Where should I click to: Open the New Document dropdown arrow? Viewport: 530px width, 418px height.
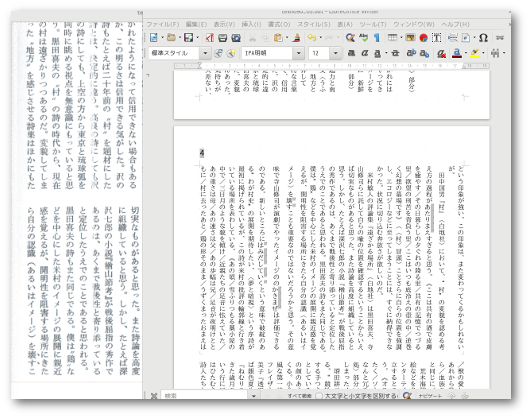coord(162,38)
